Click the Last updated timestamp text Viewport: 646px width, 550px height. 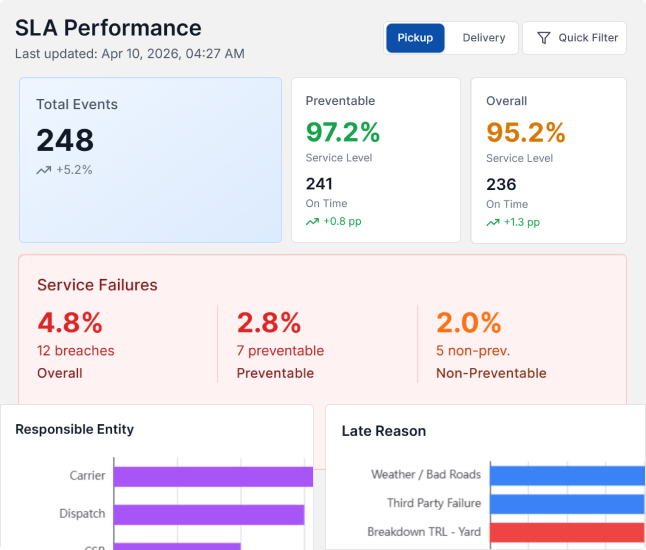130,54
